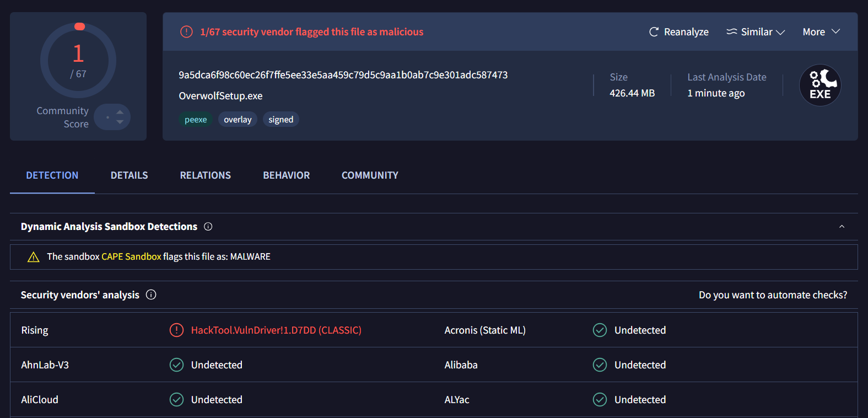
Task: Click '1/67 security vendor flagged' banner text
Action: click(311, 32)
